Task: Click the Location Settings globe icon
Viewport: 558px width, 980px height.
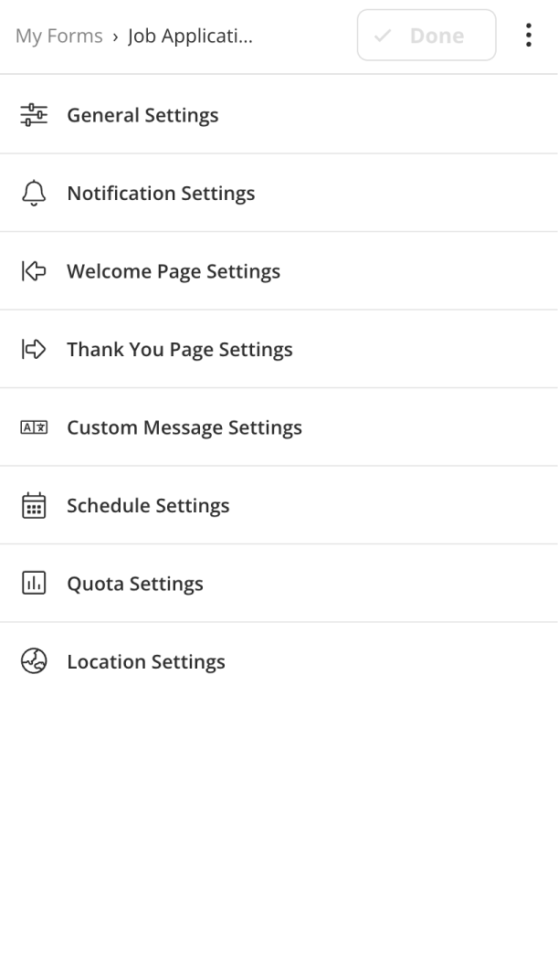Action: coord(33,662)
